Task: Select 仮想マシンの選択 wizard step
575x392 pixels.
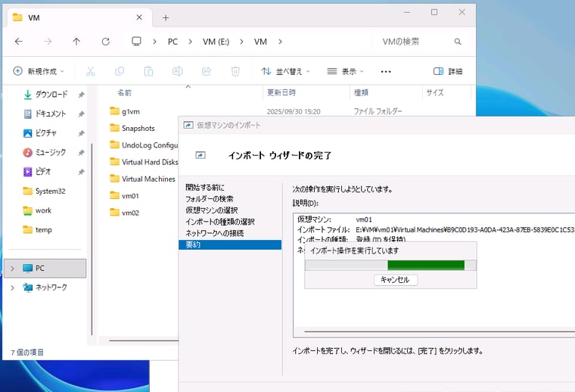Action: [212, 210]
